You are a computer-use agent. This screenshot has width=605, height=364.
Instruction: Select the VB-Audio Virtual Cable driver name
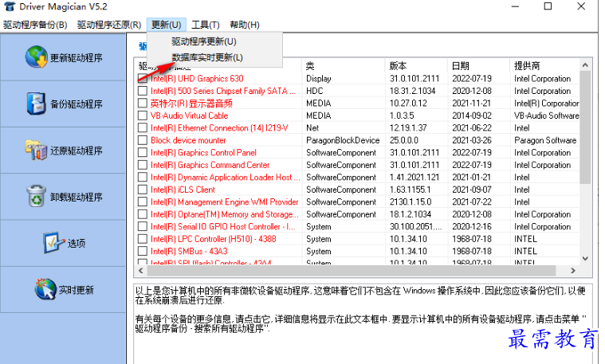point(190,115)
